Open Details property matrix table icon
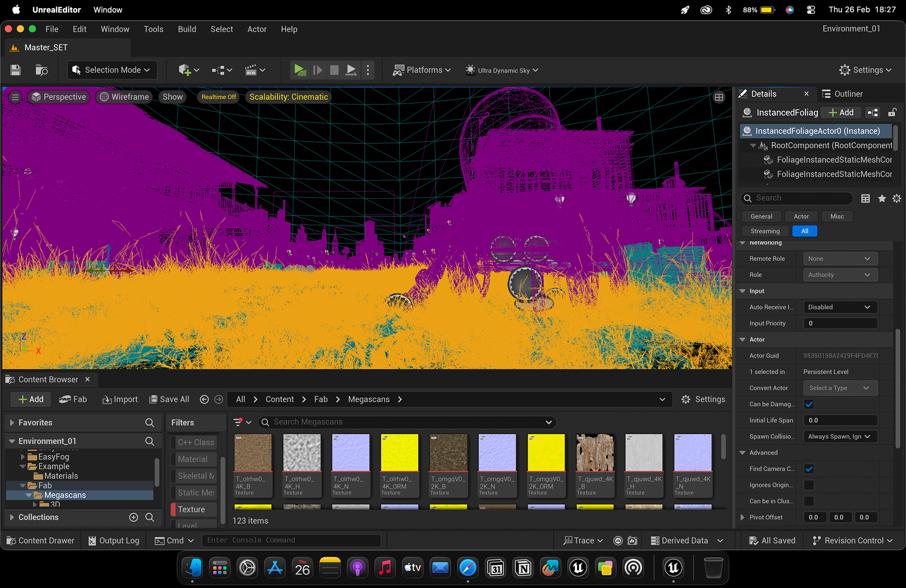This screenshot has height=588, width=906. coord(865,199)
